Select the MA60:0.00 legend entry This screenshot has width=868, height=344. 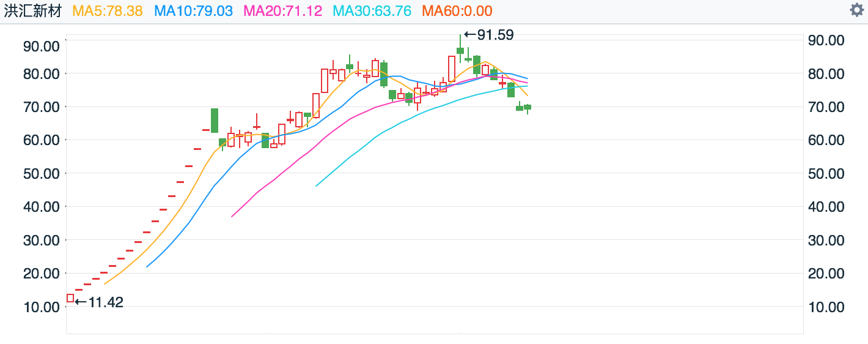pyautogui.click(x=457, y=11)
